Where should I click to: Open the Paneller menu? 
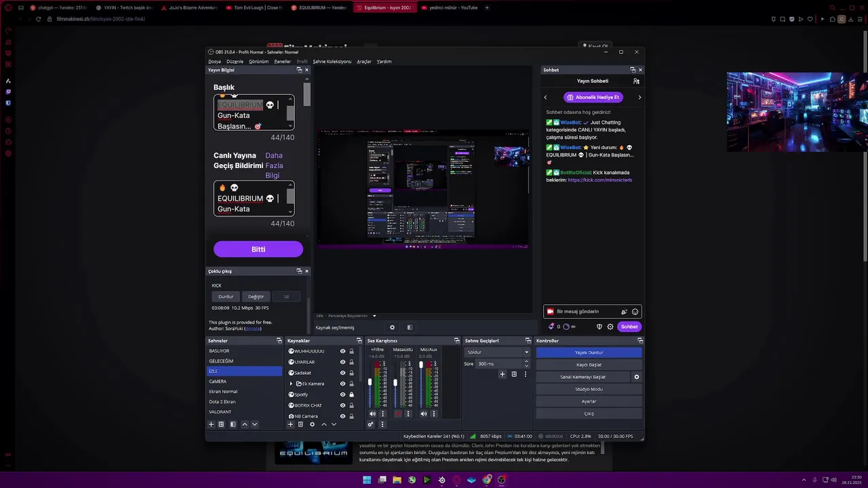coord(282,62)
